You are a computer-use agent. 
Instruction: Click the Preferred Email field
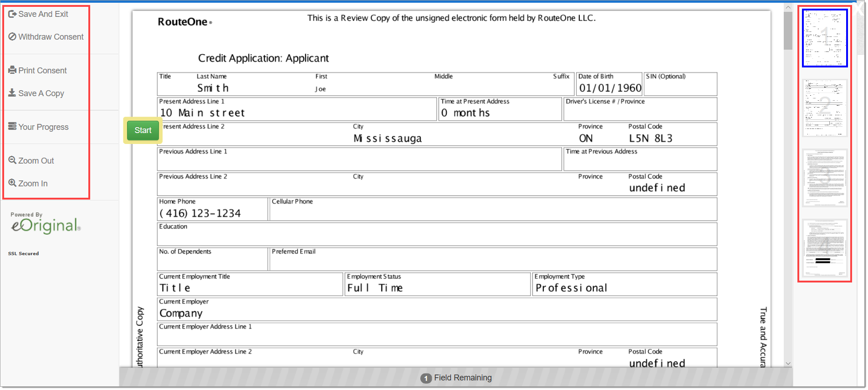tap(493, 259)
